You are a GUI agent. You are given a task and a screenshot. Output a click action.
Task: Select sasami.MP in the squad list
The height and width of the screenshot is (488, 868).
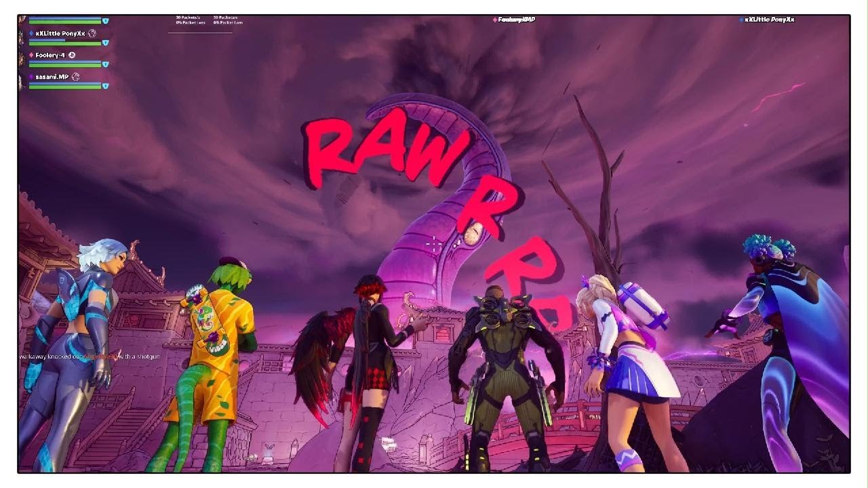(x=52, y=77)
